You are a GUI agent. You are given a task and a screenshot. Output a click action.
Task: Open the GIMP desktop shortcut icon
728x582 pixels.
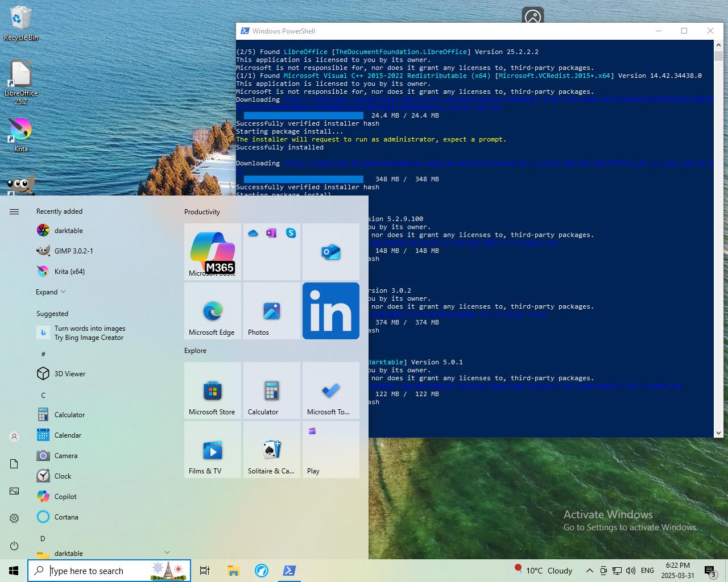21,184
